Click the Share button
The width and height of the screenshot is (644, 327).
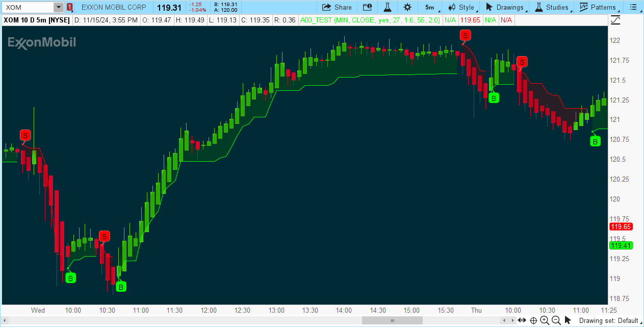(x=337, y=7)
